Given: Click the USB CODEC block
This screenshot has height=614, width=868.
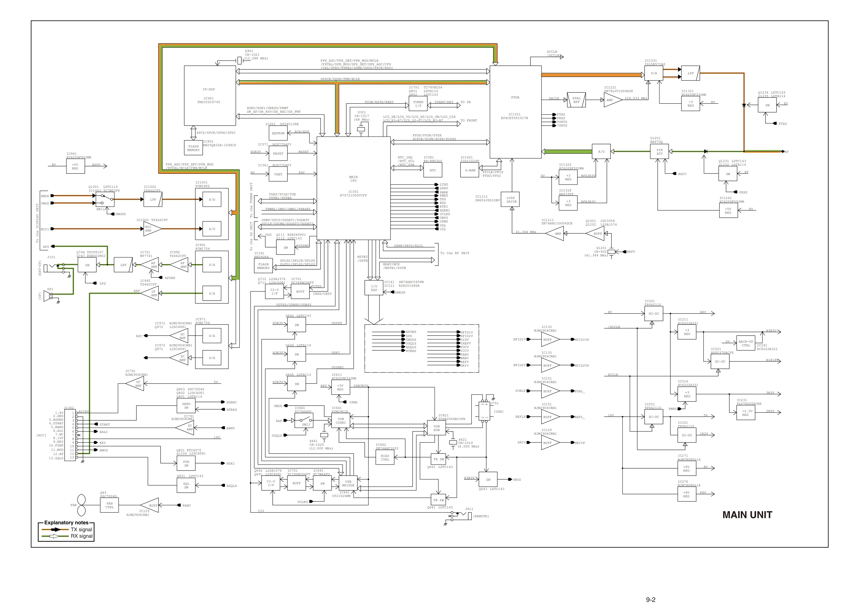Looking at the screenshot, I should click(341, 421).
